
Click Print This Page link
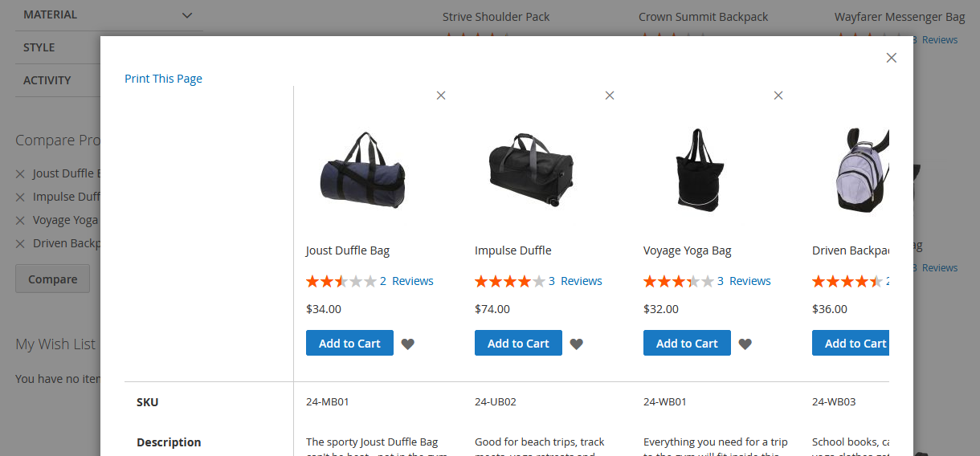(163, 79)
